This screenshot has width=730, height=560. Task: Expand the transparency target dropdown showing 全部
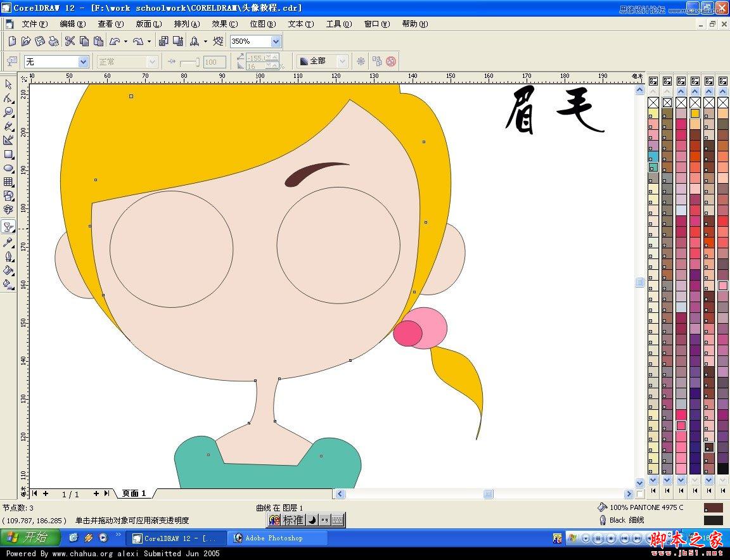pyautogui.click(x=343, y=61)
